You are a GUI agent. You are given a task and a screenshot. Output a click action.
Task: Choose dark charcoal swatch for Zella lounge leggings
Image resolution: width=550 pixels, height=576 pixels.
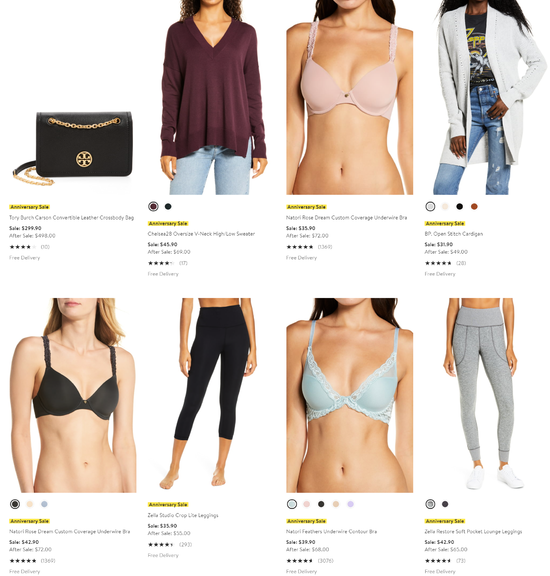pos(445,504)
